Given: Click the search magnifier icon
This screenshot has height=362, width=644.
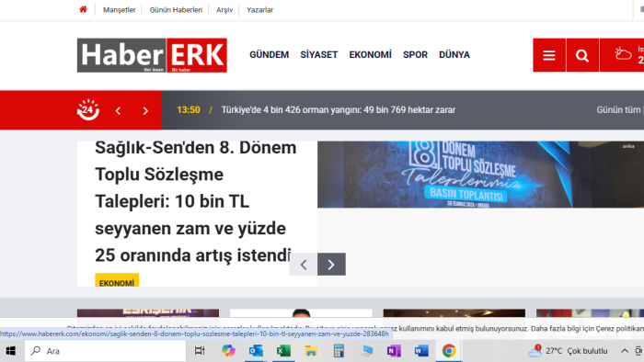Looking at the screenshot, I should pos(582,55).
